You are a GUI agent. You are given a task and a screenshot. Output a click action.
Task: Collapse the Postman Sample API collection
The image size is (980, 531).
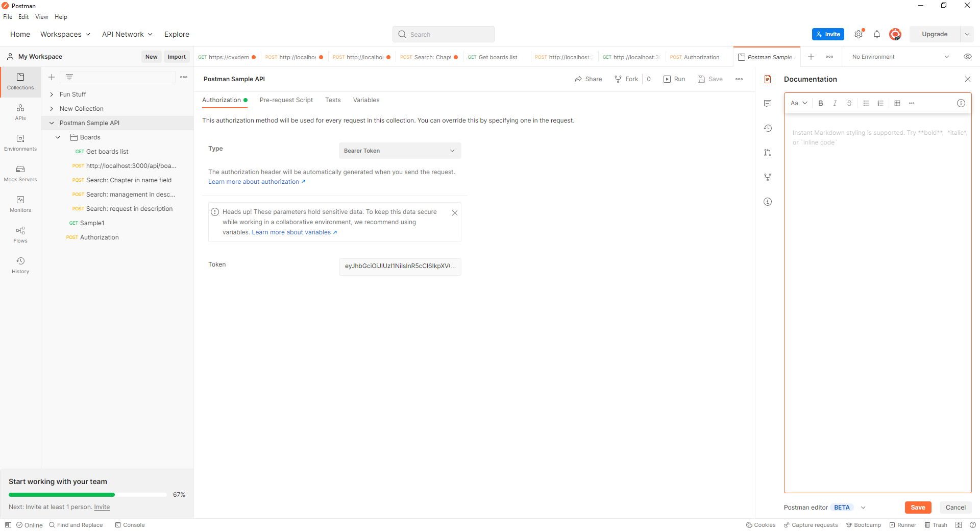pos(52,123)
